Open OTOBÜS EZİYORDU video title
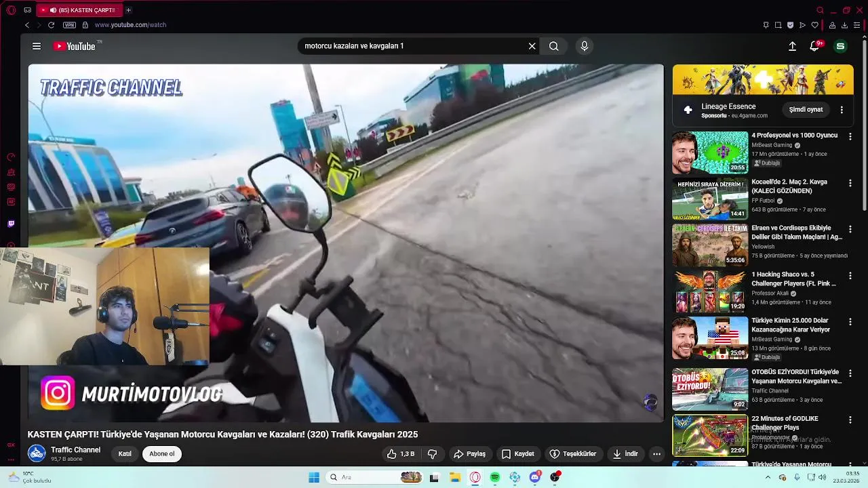 click(796, 377)
